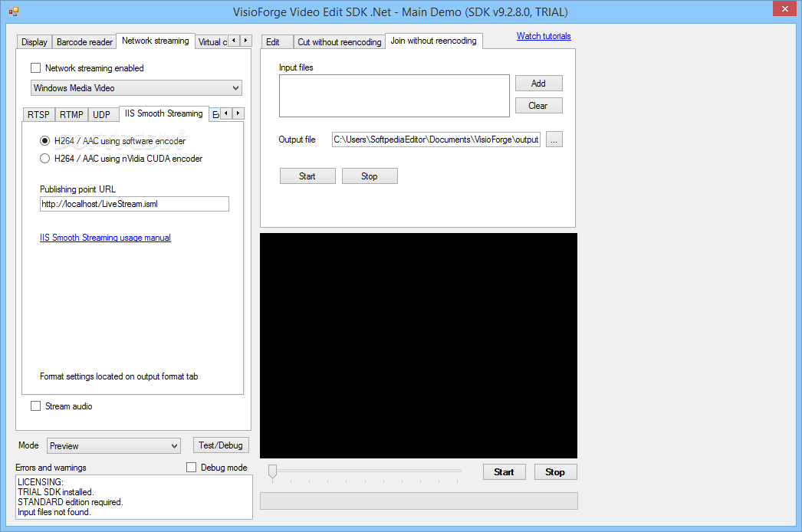Image resolution: width=802 pixels, height=532 pixels.
Task: Open the Watch tutorials link
Action: 544,36
